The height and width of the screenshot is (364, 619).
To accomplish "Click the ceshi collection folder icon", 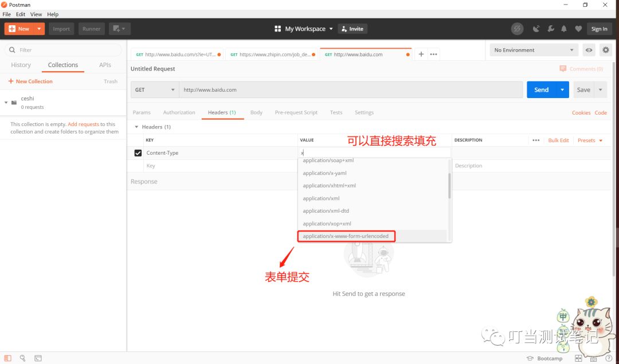I will pos(14,103).
